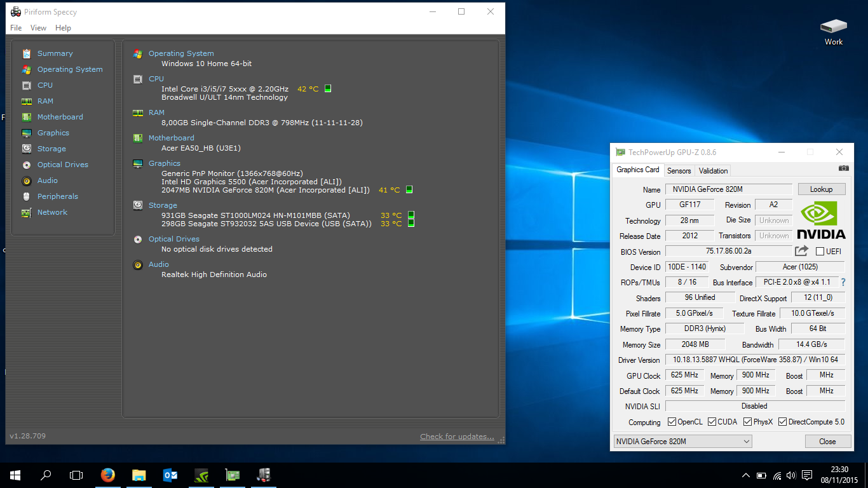The width and height of the screenshot is (868, 488).
Task: Open Speccy's Help menu
Action: click(63, 28)
